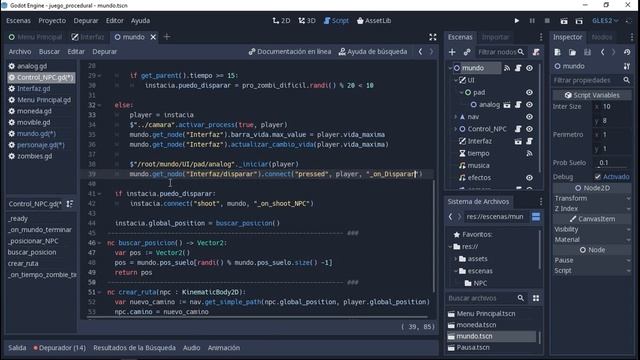Open the Archivo menu of script editor

(x=20, y=51)
